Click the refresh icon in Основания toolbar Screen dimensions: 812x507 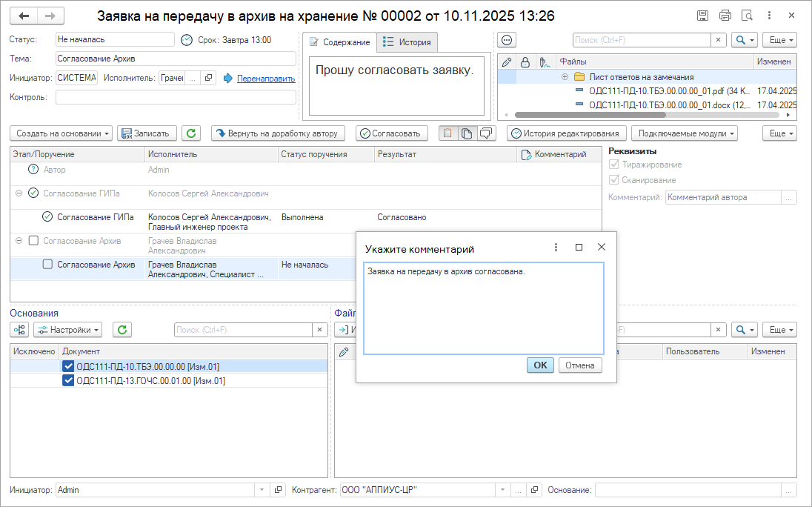tap(122, 330)
